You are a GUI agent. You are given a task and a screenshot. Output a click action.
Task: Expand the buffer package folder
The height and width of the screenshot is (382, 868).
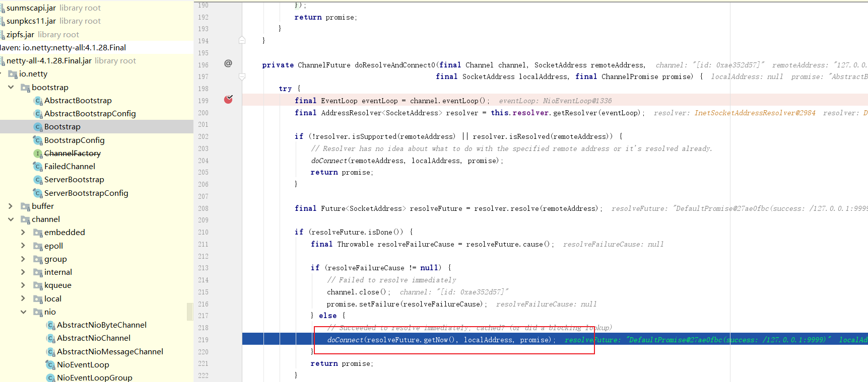coord(11,206)
